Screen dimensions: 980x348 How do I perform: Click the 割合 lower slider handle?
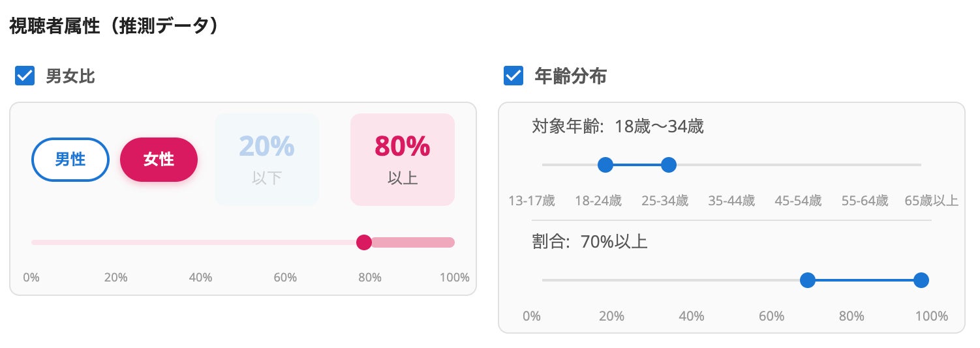point(808,280)
